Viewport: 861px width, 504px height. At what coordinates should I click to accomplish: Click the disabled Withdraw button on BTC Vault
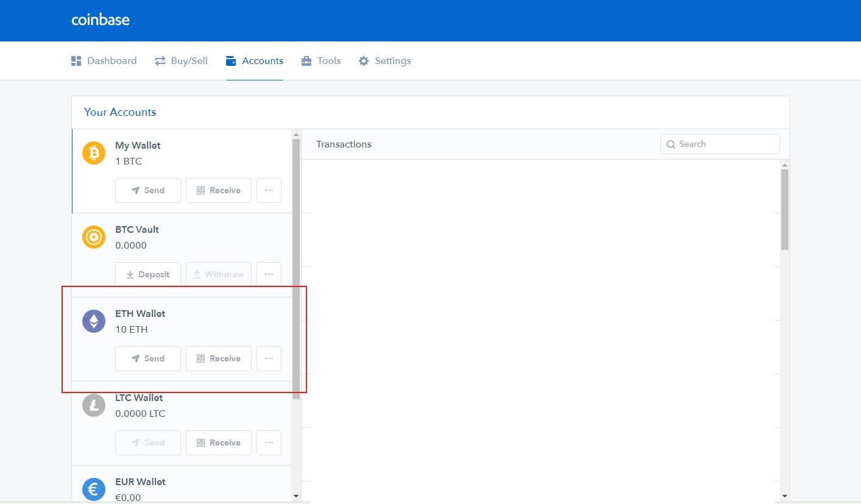pyautogui.click(x=218, y=274)
